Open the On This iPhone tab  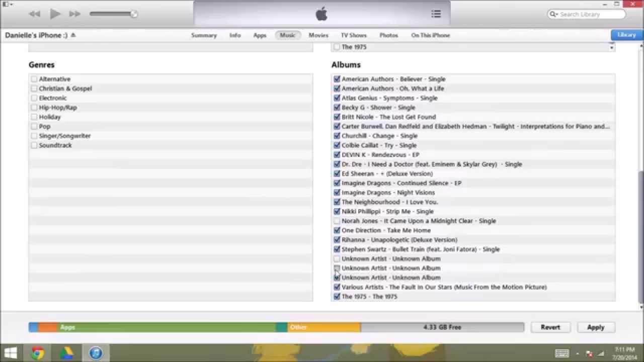click(x=431, y=35)
